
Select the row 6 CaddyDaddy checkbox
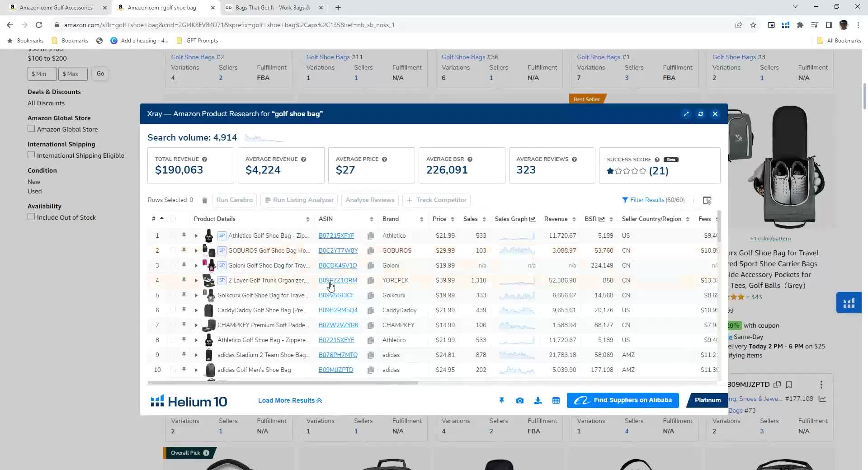click(173, 310)
